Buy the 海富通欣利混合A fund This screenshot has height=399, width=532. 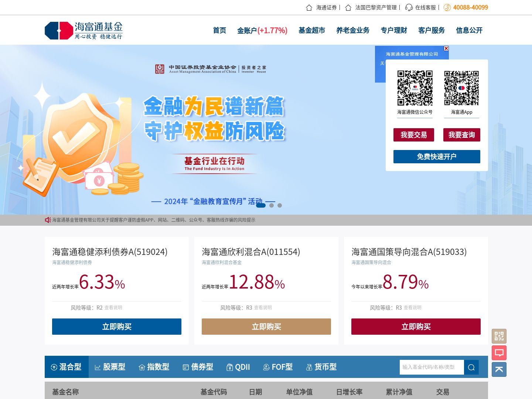pos(266,327)
